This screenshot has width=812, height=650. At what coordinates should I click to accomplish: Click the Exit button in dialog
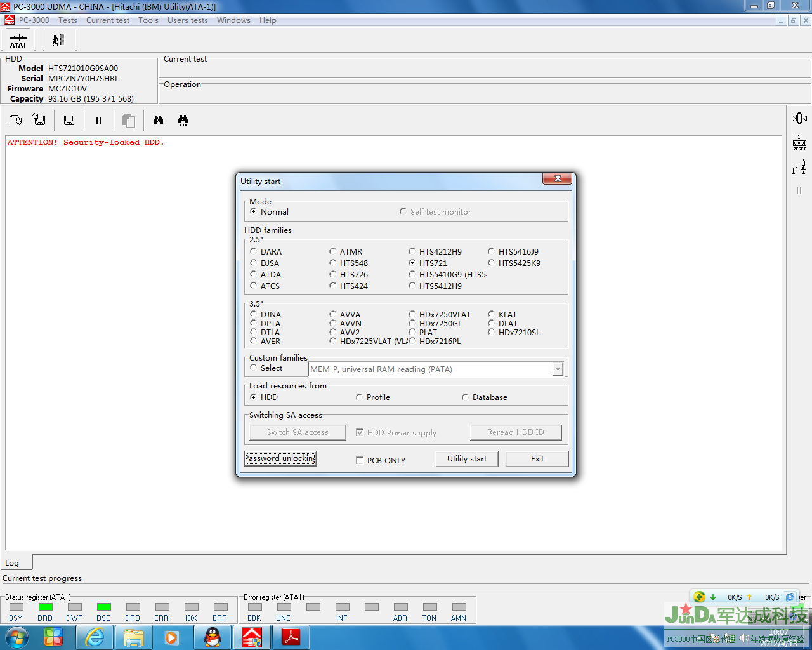[537, 459]
